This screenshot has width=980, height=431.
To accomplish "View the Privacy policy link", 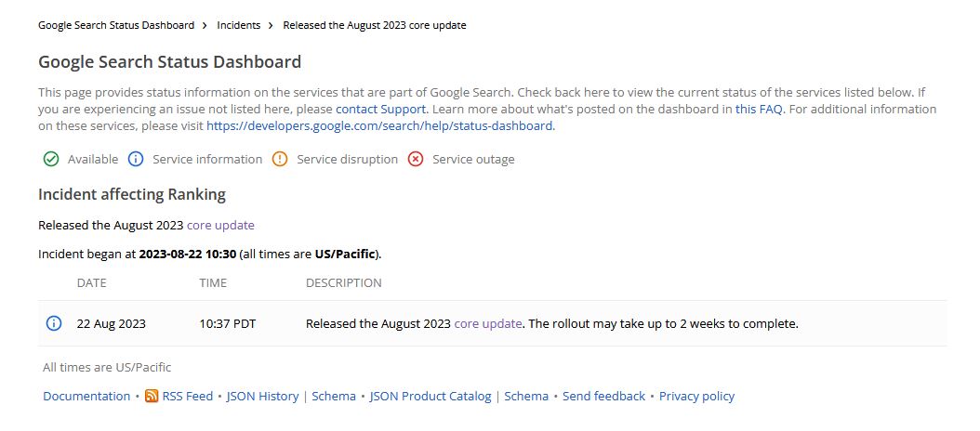I will click(x=696, y=396).
